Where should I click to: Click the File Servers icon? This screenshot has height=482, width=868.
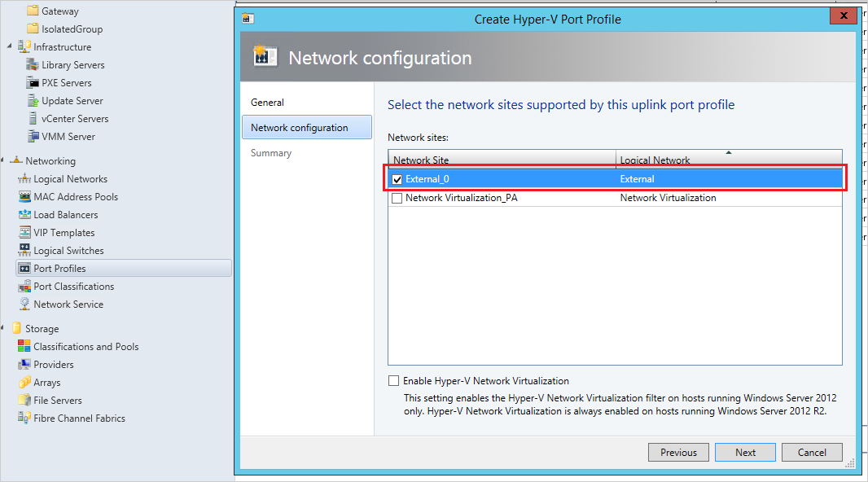pyautogui.click(x=24, y=400)
